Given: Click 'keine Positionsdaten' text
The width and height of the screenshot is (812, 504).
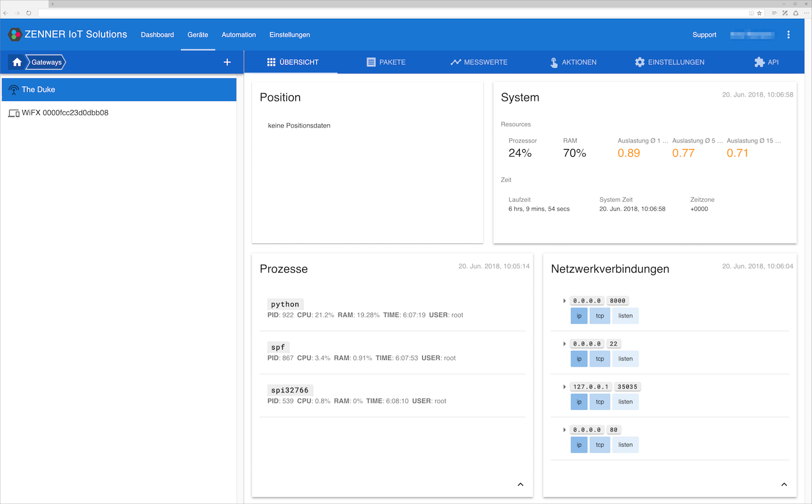Looking at the screenshot, I should (x=299, y=125).
